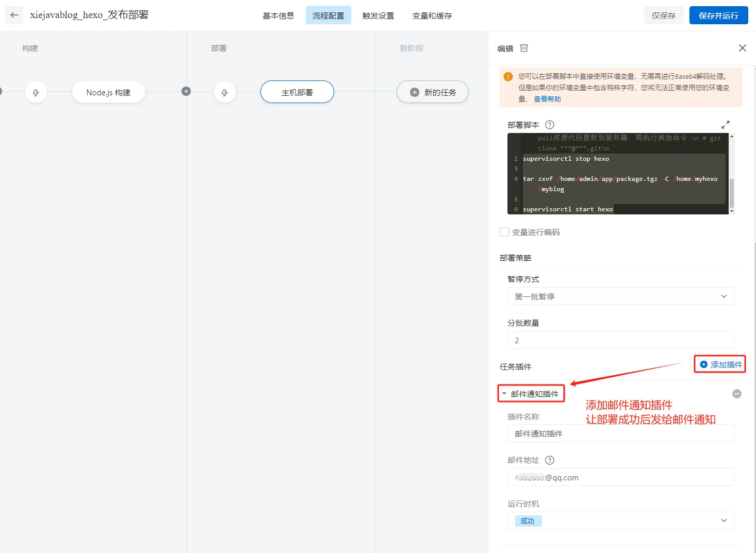This screenshot has width=756, height=553.
Task: Click the back arrow beside xiejavablog_hexo_发布部署
Action: (14, 15)
